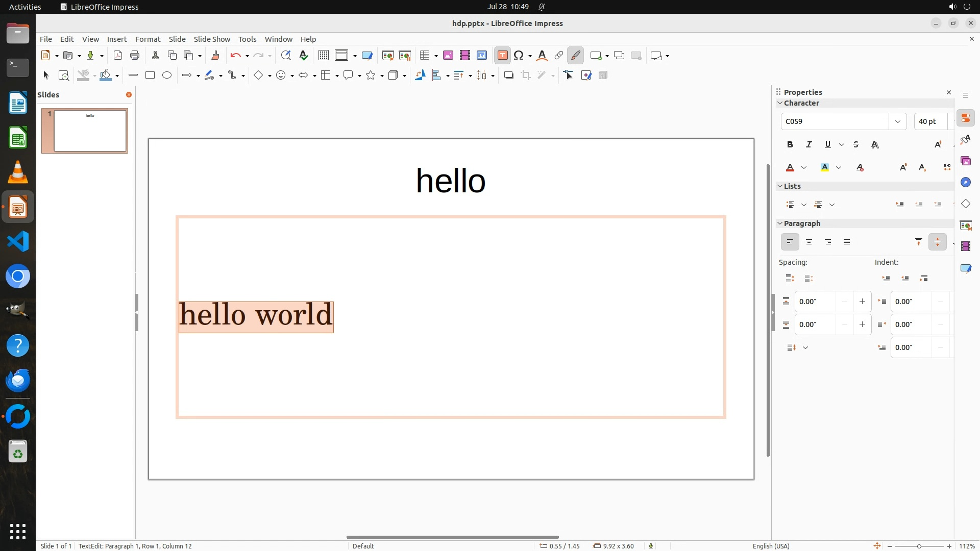This screenshot has width=980, height=551.
Task: Click the Insert Table icon
Action: point(424,56)
